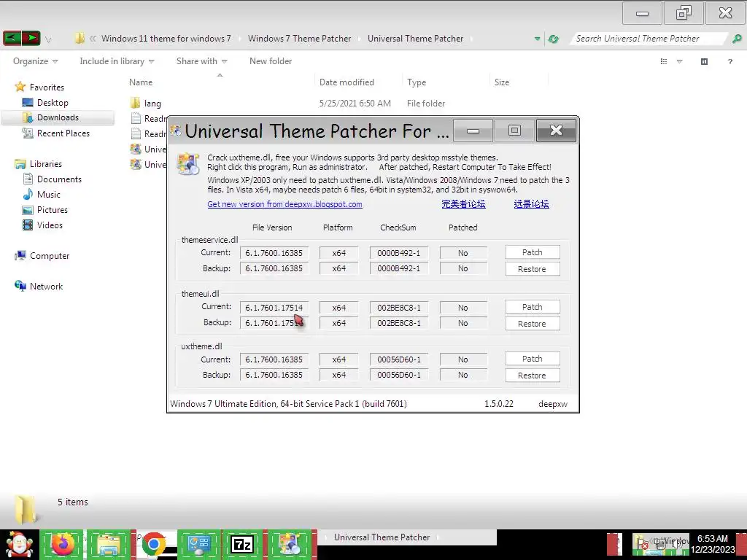747x560 pixels.
Task: Minimize the Universal Theme Patcher dialog
Action: pos(473,131)
